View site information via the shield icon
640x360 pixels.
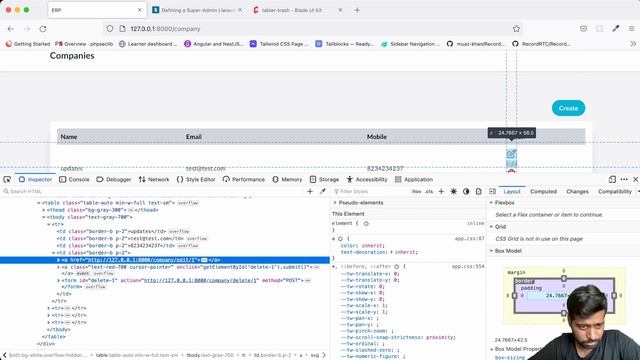coord(110,29)
